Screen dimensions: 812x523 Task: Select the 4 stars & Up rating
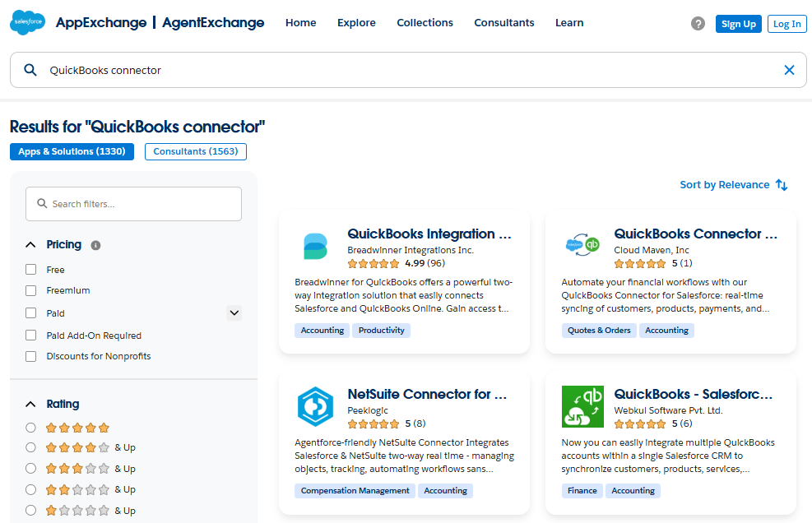click(x=31, y=447)
